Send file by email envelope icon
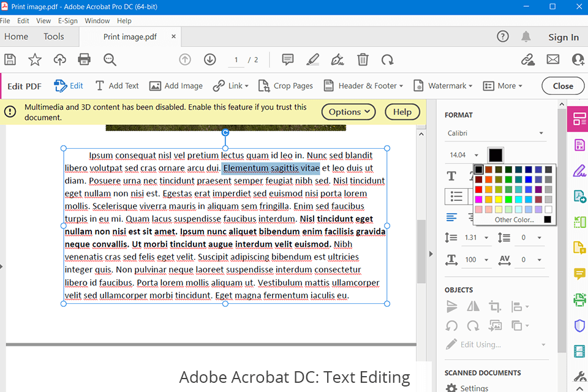This screenshot has height=392, width=588. pyautogui.click(x=552, y=59)
